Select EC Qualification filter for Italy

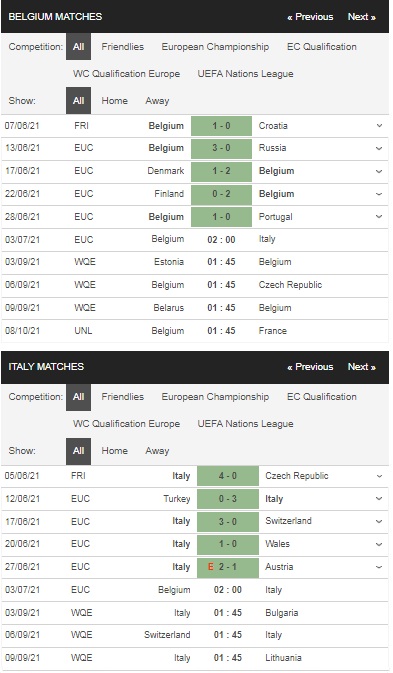322,397
